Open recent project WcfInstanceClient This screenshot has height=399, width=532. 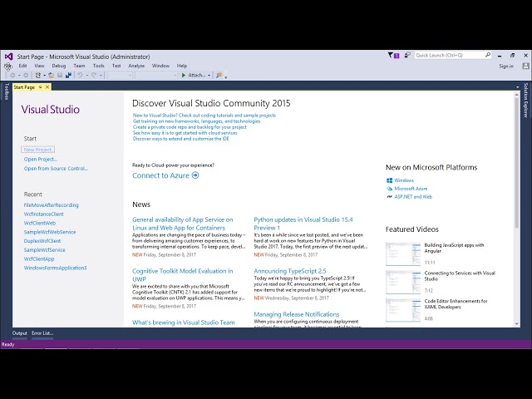tap(44, 214)
